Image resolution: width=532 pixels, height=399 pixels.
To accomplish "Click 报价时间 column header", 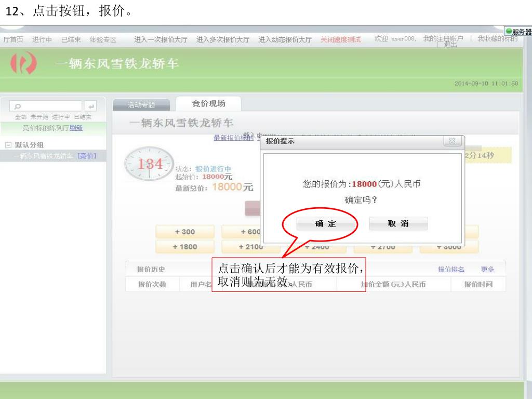I will [478, 284].
